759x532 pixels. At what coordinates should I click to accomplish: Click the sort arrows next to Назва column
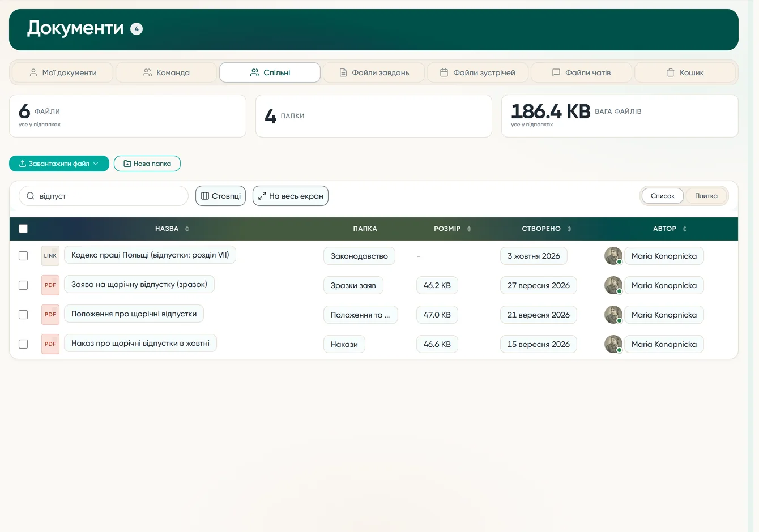[187, 229]
